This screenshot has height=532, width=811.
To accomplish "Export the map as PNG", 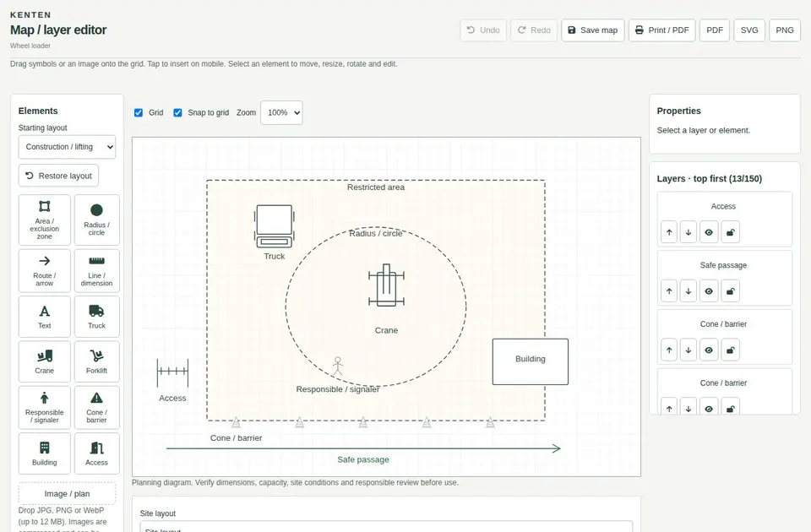I will point(785,30).
